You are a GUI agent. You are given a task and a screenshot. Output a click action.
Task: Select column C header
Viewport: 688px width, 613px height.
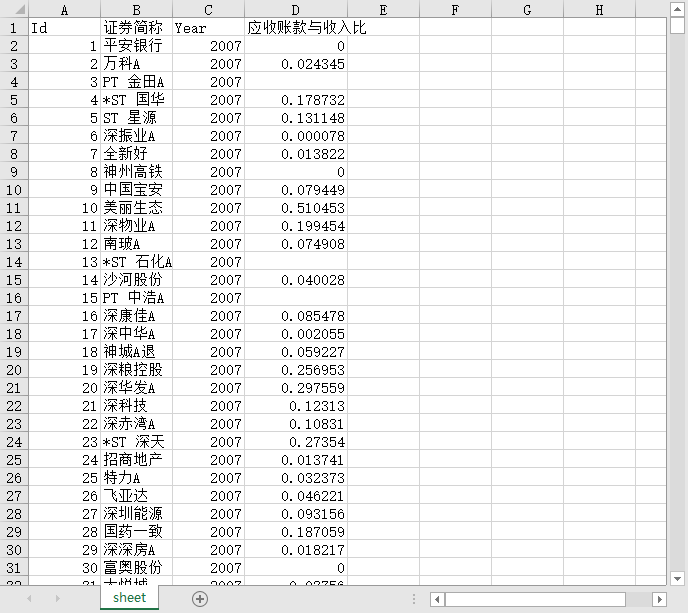208,10
